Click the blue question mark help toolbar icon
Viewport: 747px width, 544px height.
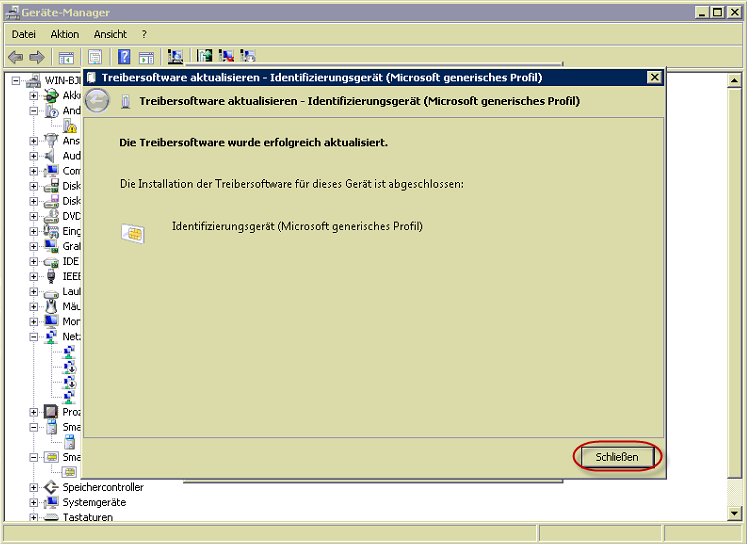click(125, 57)
